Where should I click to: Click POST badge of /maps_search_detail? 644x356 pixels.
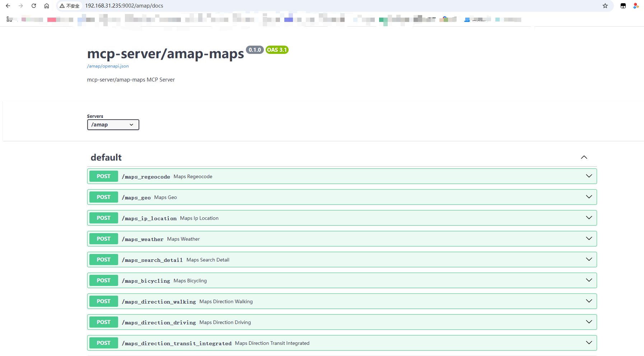tap(104, 260)
